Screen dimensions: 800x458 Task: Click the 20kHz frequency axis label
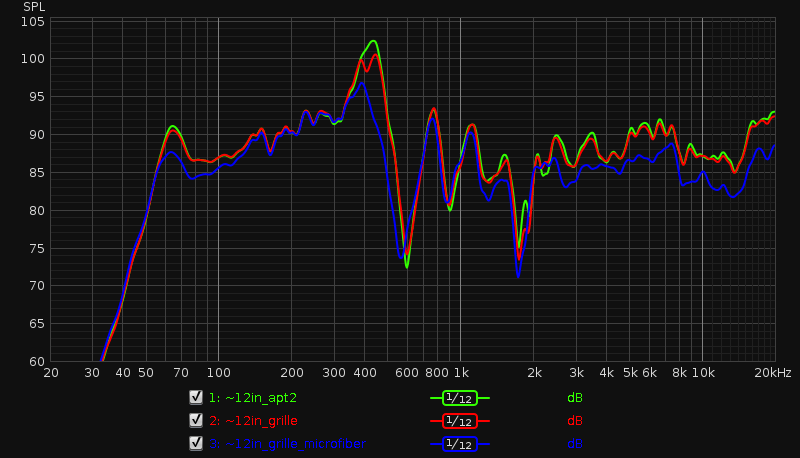[773, 373]
